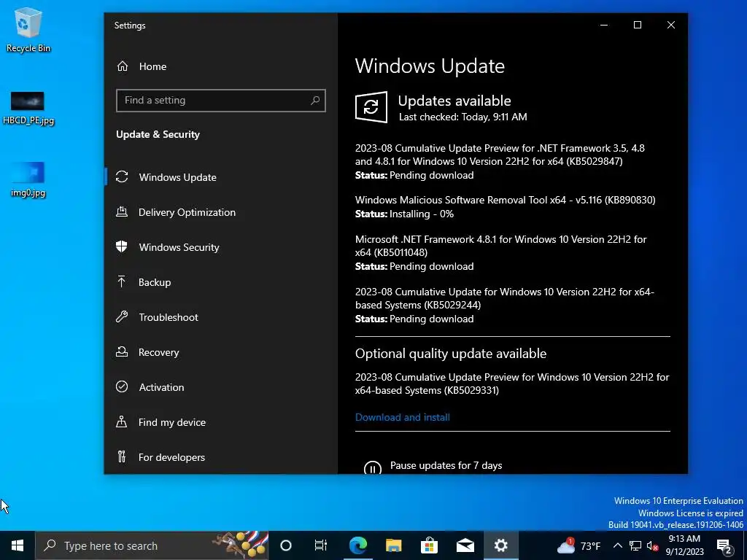Click the Recovery sidebar icon
The image size is (747, 560).
click(x=122, y=352)
